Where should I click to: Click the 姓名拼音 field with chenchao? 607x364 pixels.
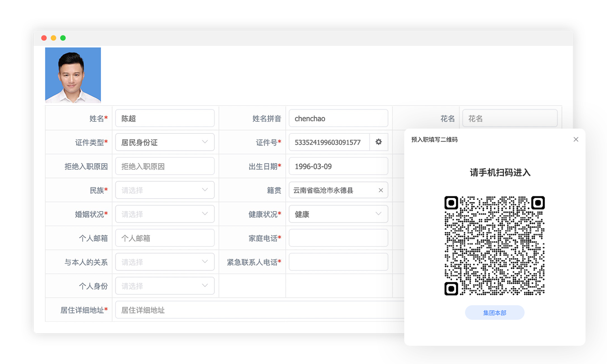[x=338, y=118]
